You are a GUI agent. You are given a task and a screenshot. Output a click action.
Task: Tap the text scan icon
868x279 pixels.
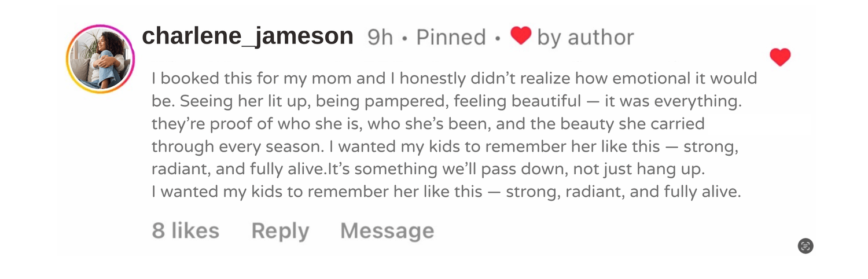(x=806, y=246)
